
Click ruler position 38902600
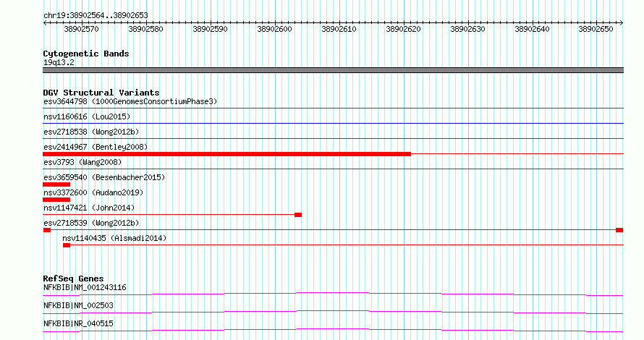click(274, 29)
